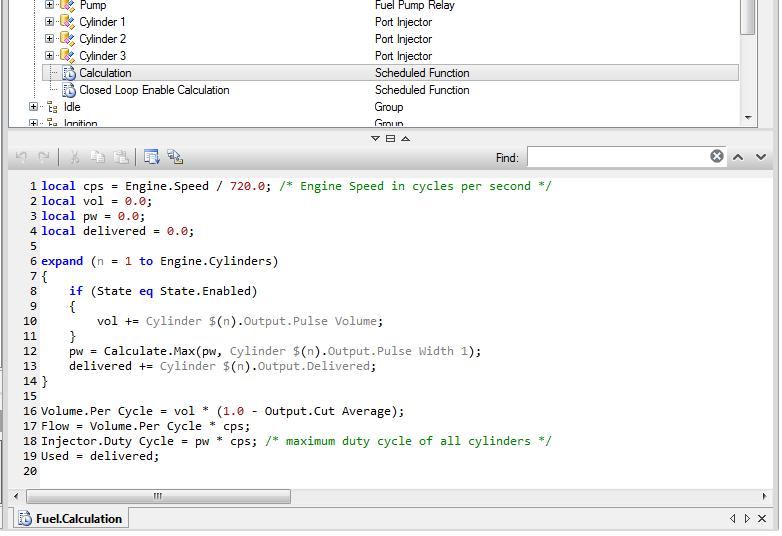Click 'State.Enabled' on line 8
782x536 pixels.
tap(205, 291)
